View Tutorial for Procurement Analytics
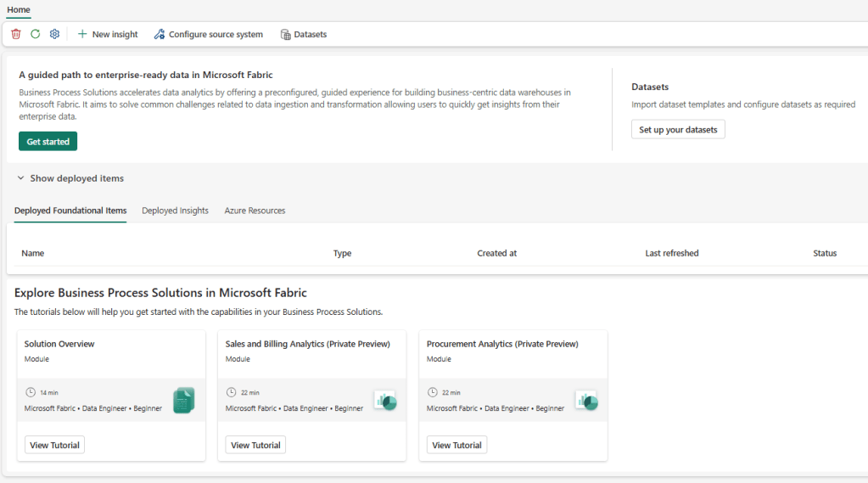 click(x=456, y=446)
